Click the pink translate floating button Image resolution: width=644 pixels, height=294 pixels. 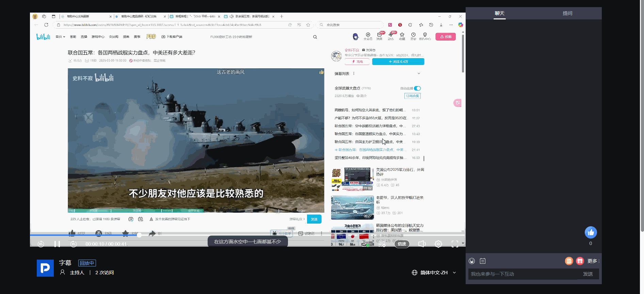457,103
